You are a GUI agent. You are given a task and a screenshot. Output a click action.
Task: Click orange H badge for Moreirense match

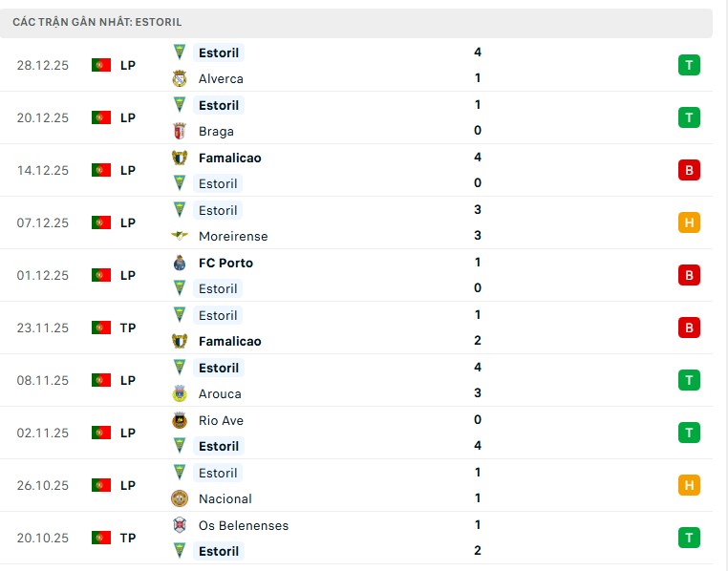click(689, 222)
